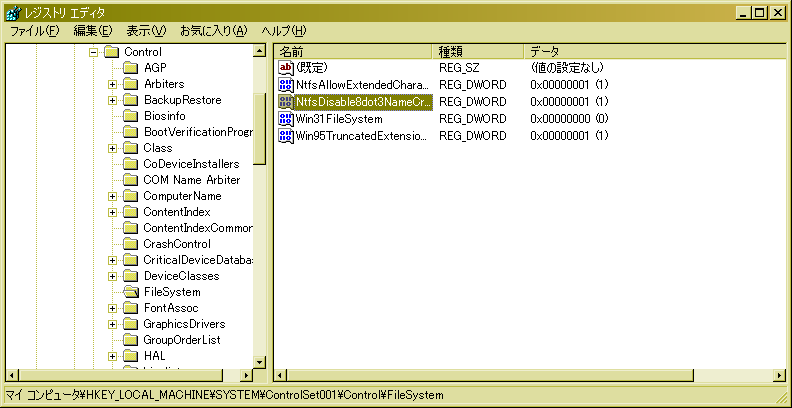This screenshot has height=408, width=792.
Task: Click the DWORD icon of NtfsAllowExtendedCharacter value
Action: point(286,85)
